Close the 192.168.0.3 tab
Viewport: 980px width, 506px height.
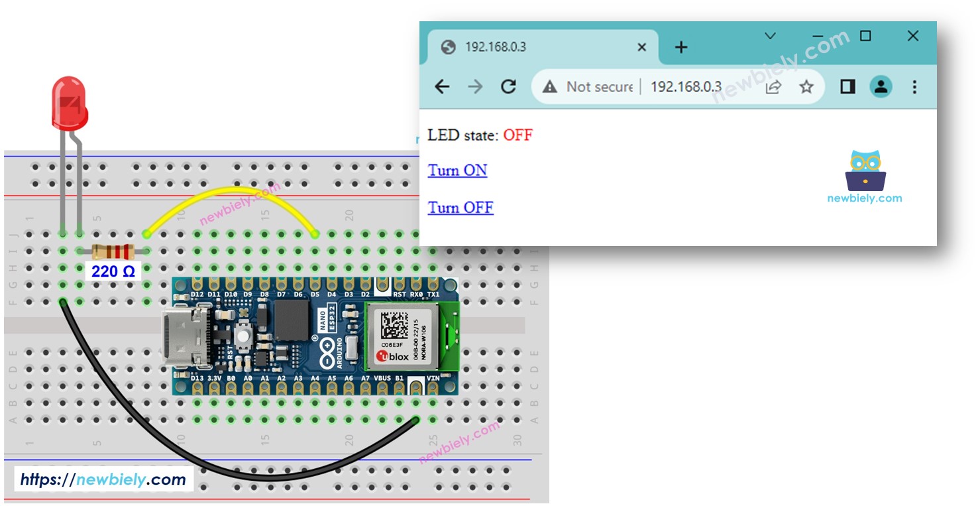(x=641, y=46)
